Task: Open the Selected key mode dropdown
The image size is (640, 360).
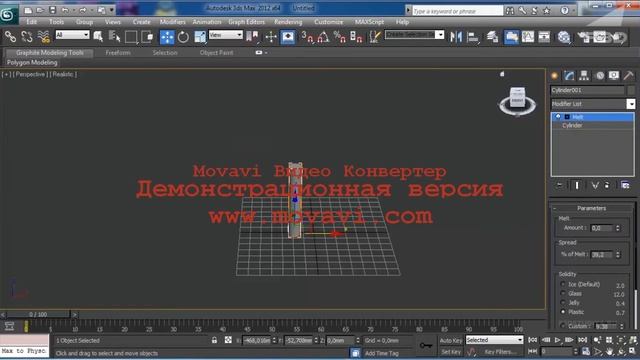Action: [x=494, y=340]
